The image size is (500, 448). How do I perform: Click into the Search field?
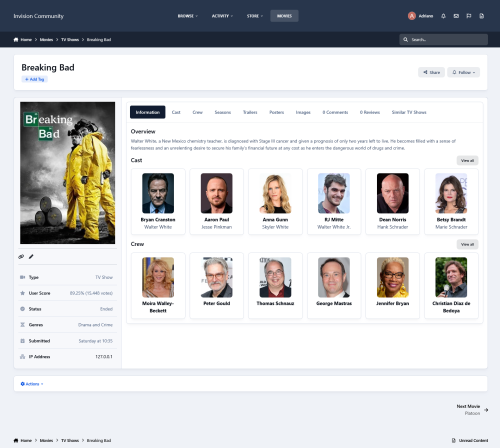pyautogui.click(x=444, y=40)
